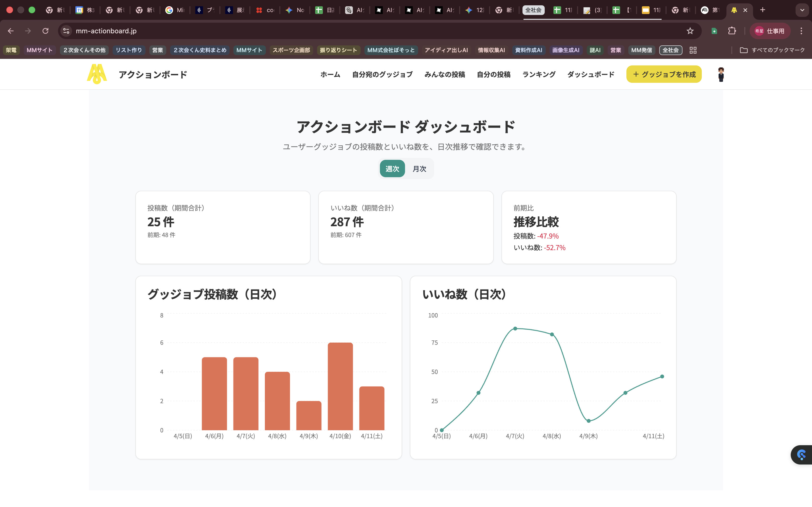Keep 週次 view selected
The height and width of the screenshot is (507, 812).
(x=392, y=169)
